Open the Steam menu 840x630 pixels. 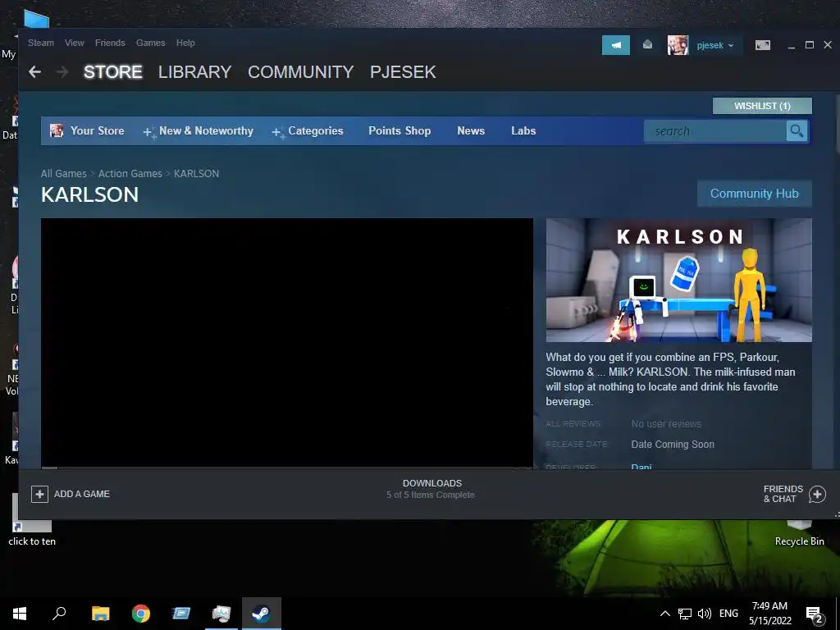click(41, 43)
